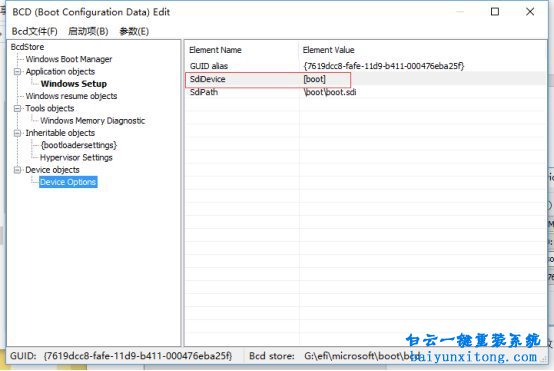Select the {bootloadersettings} entry
This screenshot has width=554, height=371.
(x=78, y=145)
